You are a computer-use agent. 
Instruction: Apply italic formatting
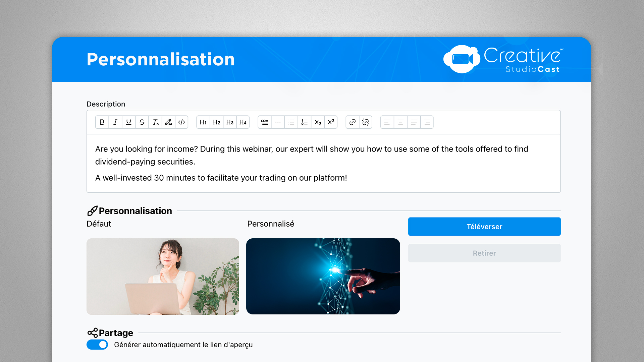pos(115,122)
